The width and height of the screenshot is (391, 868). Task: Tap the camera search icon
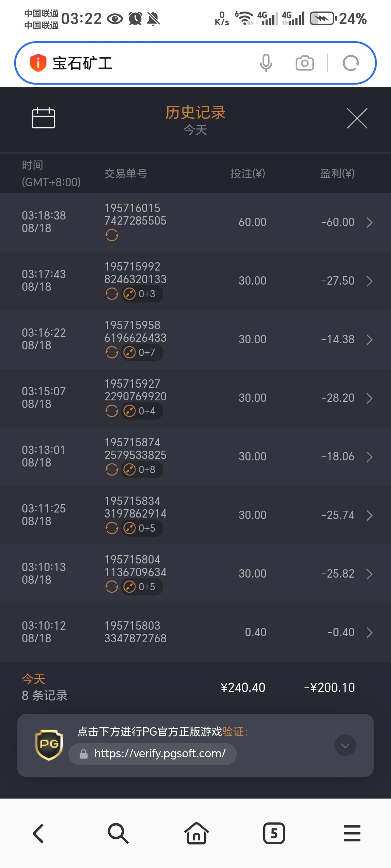304,63
